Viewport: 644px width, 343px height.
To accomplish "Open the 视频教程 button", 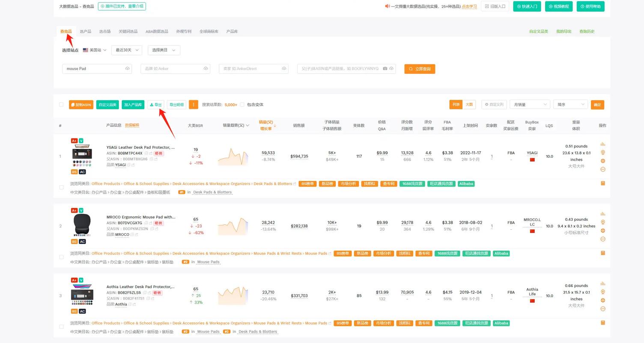I will point(558,6).
